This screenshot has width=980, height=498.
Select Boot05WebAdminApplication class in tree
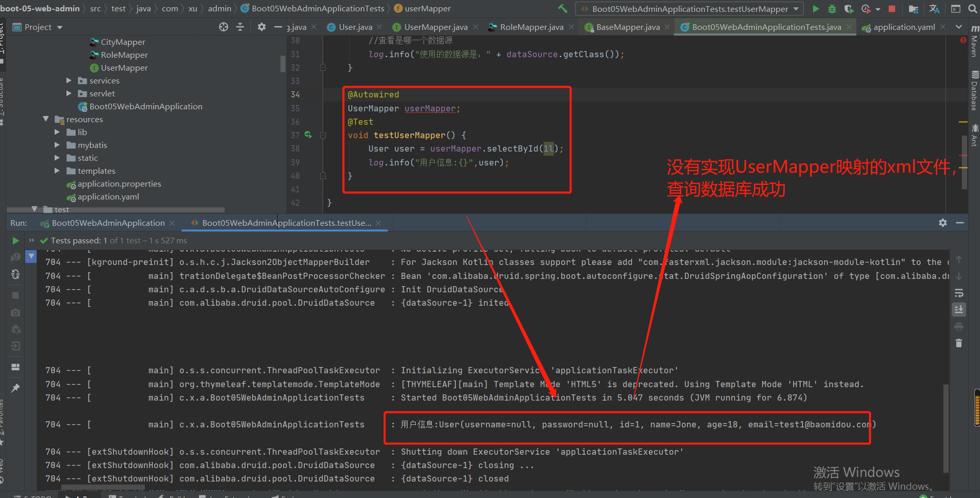[x=146, y=106]
